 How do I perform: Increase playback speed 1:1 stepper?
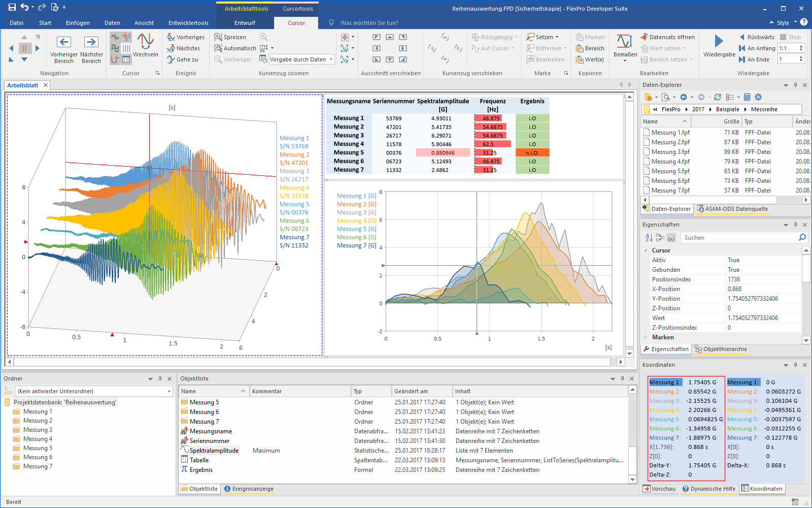tap(801, 46)
